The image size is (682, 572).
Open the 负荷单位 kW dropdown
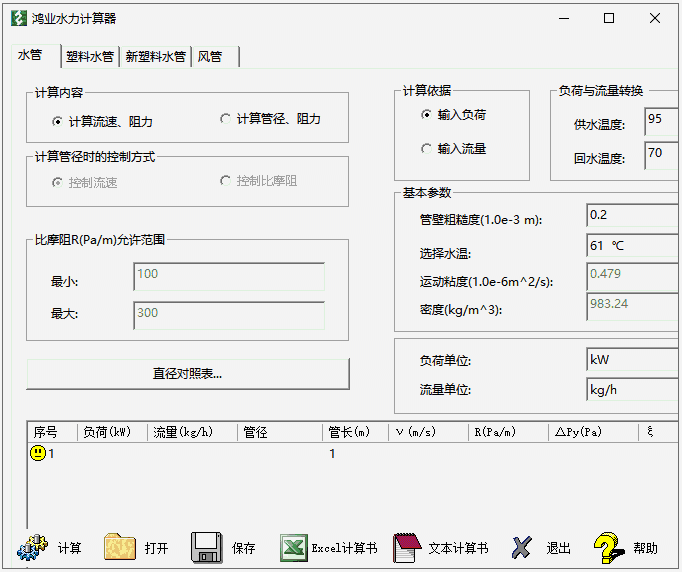632,359
